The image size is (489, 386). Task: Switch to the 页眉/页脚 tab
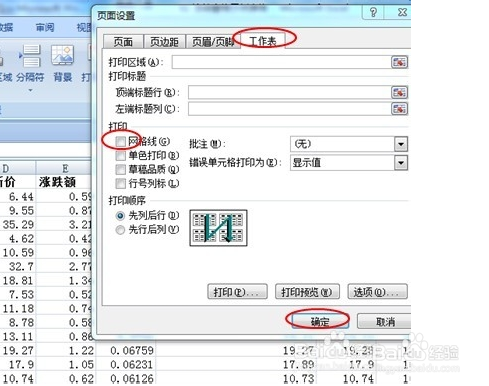pos(212,42)
